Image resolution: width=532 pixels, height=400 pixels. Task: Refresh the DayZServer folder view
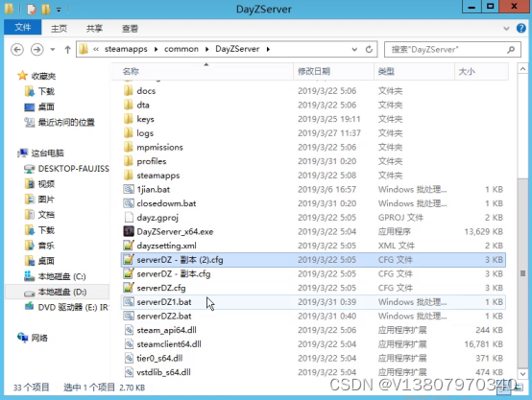coord(369,50)
